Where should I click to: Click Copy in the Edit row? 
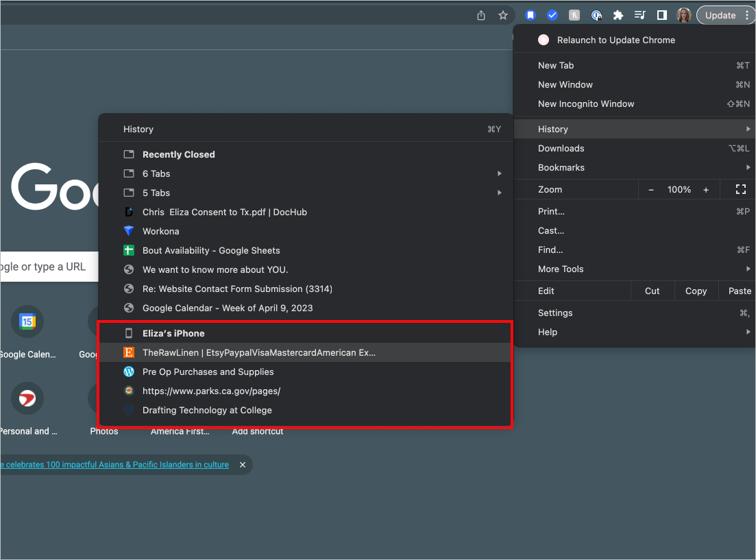(x=696, y=291)
